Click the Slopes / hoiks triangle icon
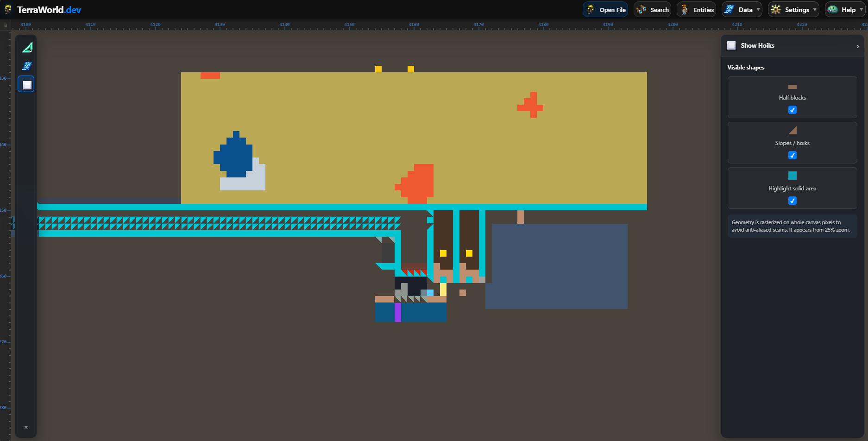The height and width of the screenshot is (441, 868). coord(793,130)
